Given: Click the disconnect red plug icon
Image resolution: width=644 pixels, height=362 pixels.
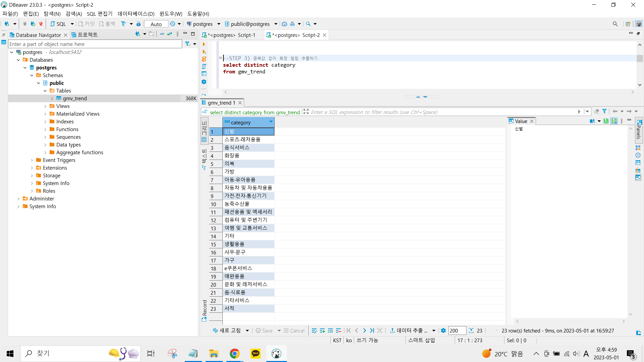Looking at the screenshot, I should [x=41, y=24].
